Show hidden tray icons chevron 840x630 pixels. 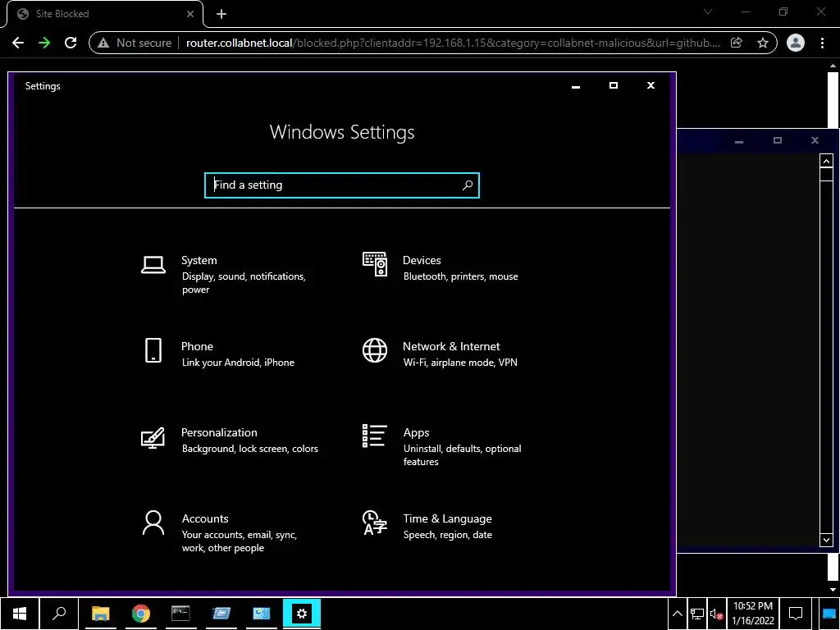(x=677, y=614)
